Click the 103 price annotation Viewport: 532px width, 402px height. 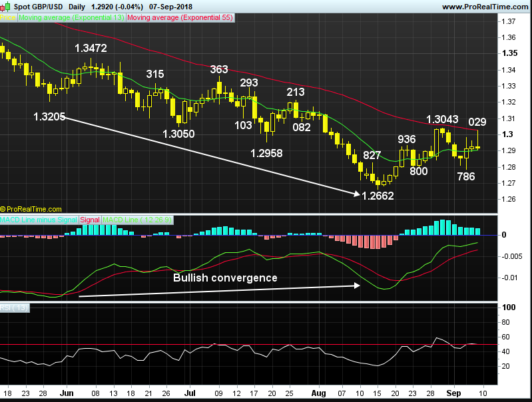click(243, 126)
